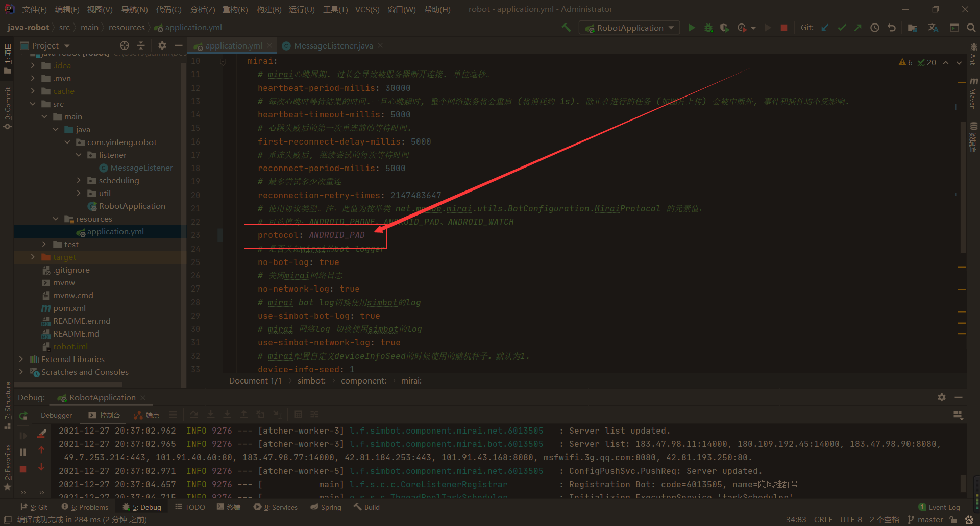Clear console with the eraser icon
This screenshot has height=526, width=980.
point(42,434)
